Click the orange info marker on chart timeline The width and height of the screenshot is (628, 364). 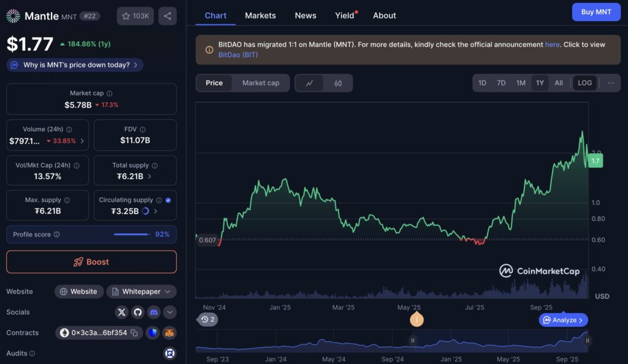[x=416, y=319]
